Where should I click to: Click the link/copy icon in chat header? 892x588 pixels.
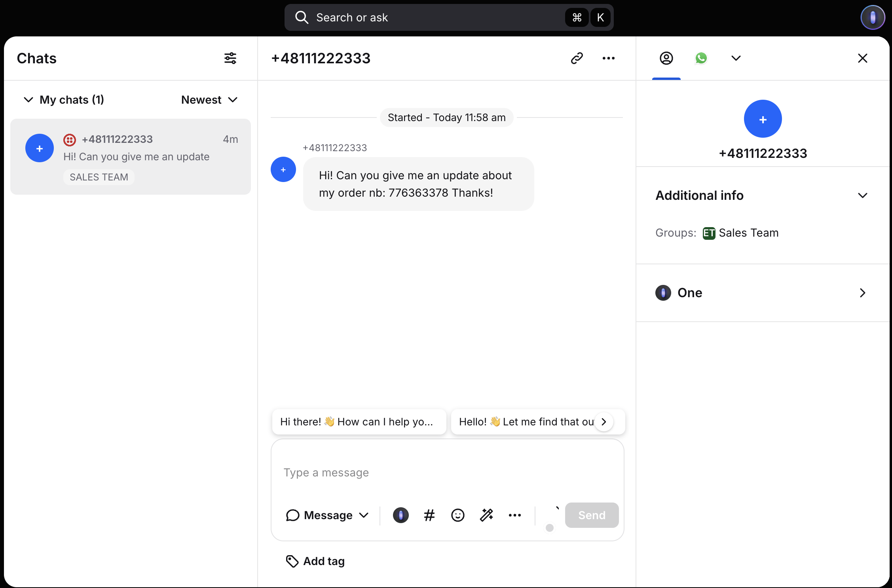click(x=577, y=58)
